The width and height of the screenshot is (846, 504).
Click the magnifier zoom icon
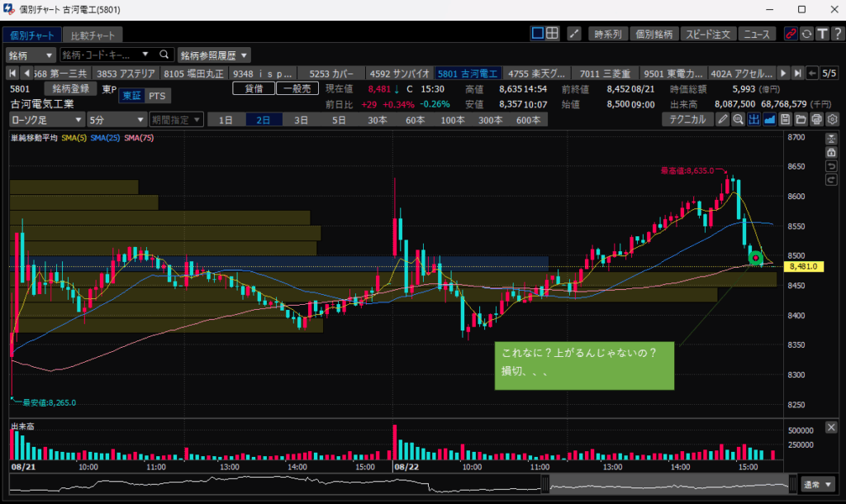coord(738,120)
